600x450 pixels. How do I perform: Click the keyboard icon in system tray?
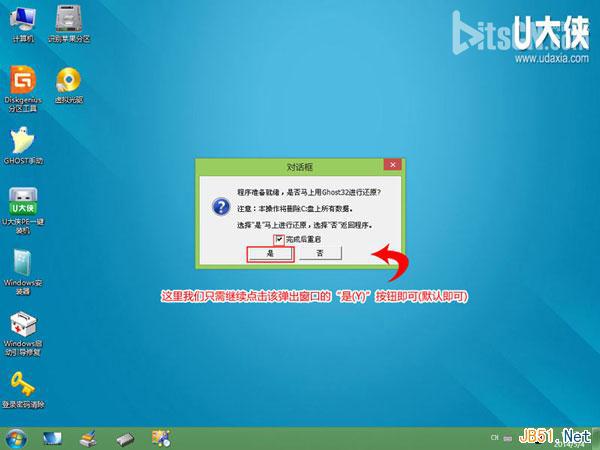tap(508, 438)
